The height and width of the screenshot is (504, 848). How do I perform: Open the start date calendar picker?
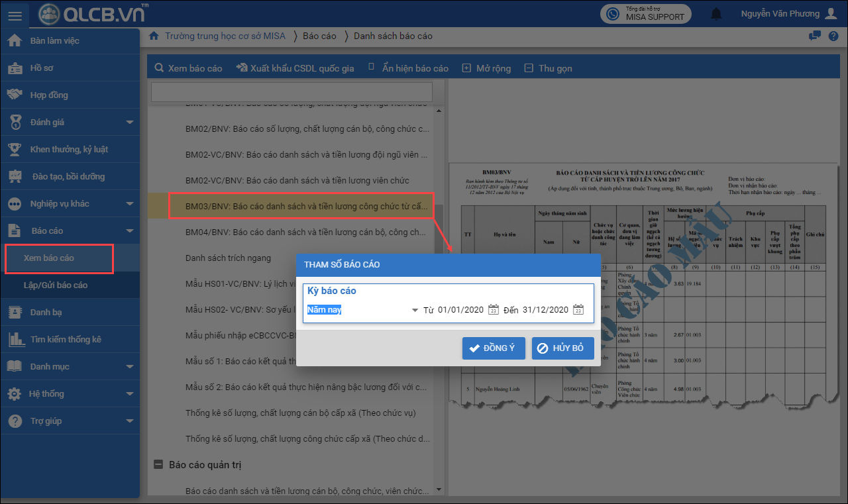click(x=493, y=309)
